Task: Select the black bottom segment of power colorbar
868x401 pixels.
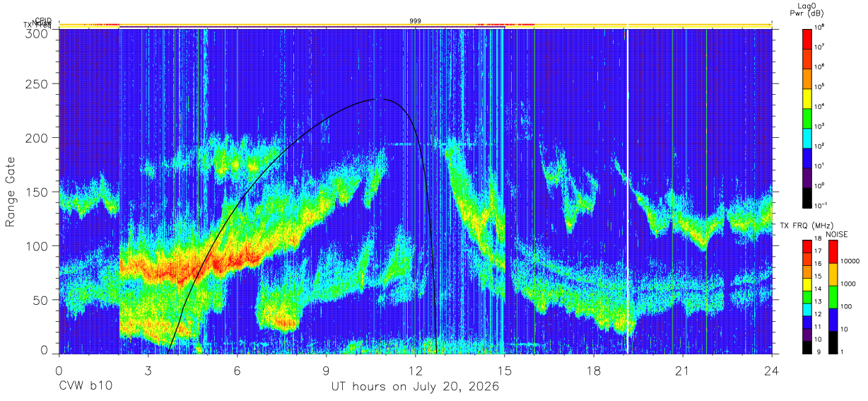Action: point(807,197)
